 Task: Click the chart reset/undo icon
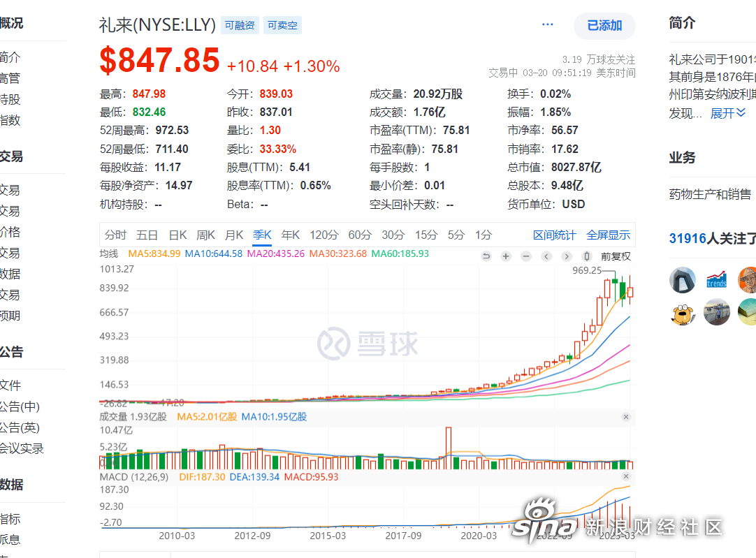click(x=486, y=256)
